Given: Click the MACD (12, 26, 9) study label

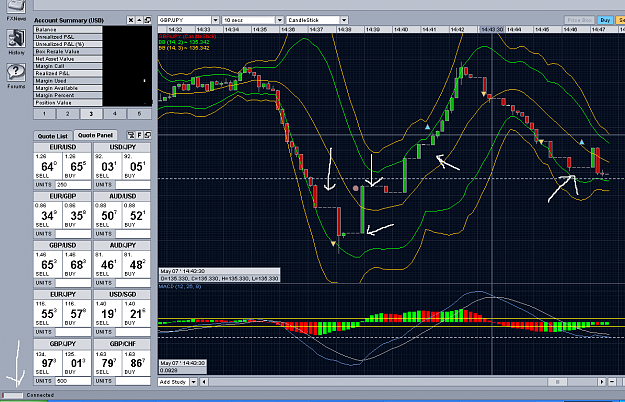Looking at the screenshot, I should pyautogui.click(x=180, y=286).
